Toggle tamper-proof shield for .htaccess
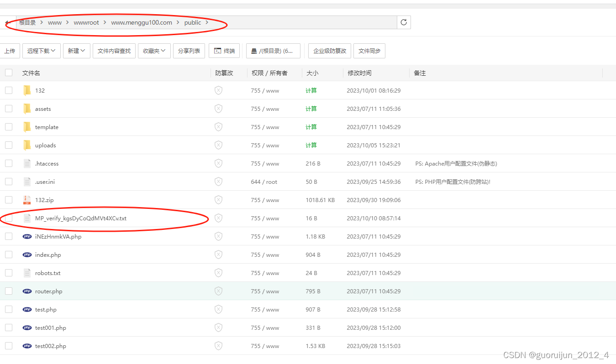This screenshot has height=364, width=616. click(x=218, y=163)
